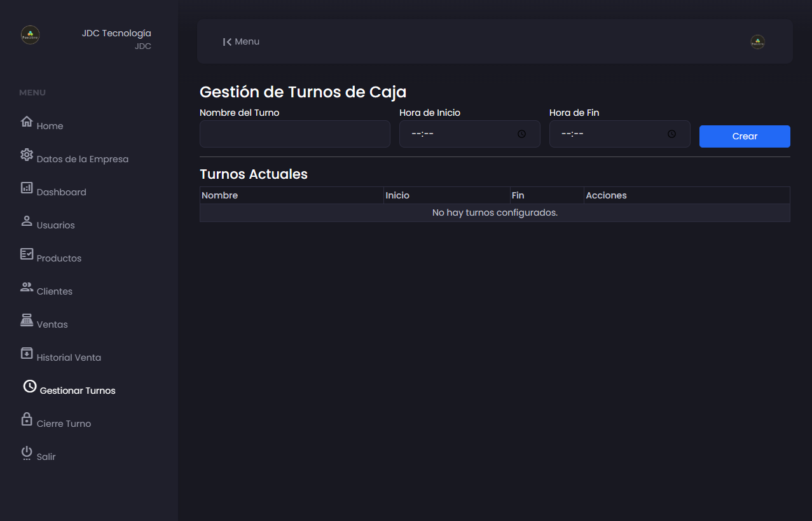Viewport: 812px width, 521px height.
Task: Focus the Nombre del Turno text field
Action: click(x=294, y=134)
